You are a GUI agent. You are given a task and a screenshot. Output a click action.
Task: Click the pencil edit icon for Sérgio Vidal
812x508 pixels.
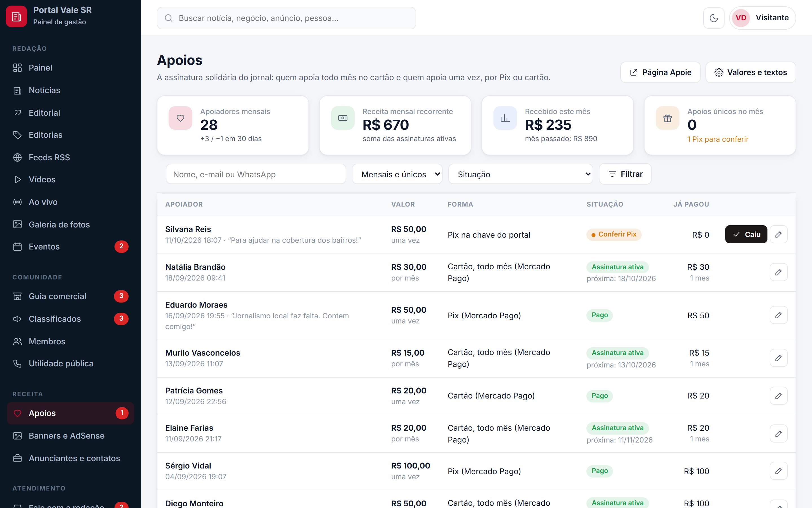778,471
